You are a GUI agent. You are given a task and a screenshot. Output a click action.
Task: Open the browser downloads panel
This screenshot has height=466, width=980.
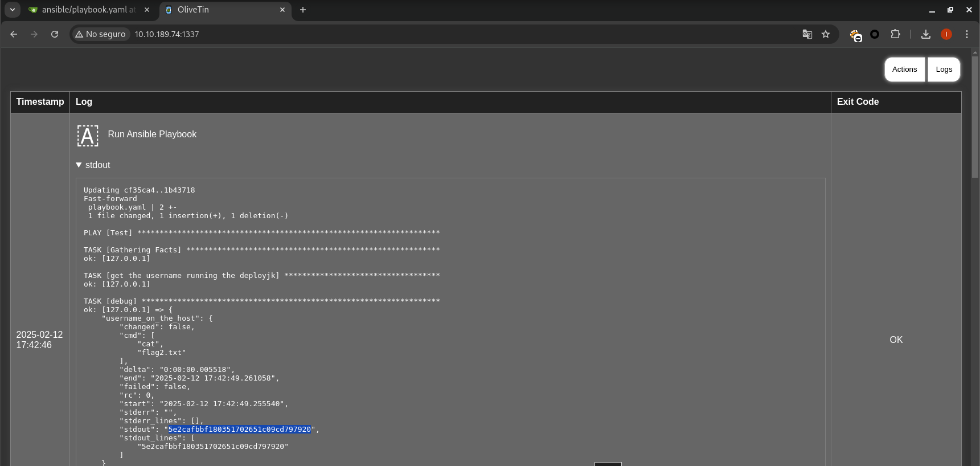pyautogui.click(x=926, y=34)
